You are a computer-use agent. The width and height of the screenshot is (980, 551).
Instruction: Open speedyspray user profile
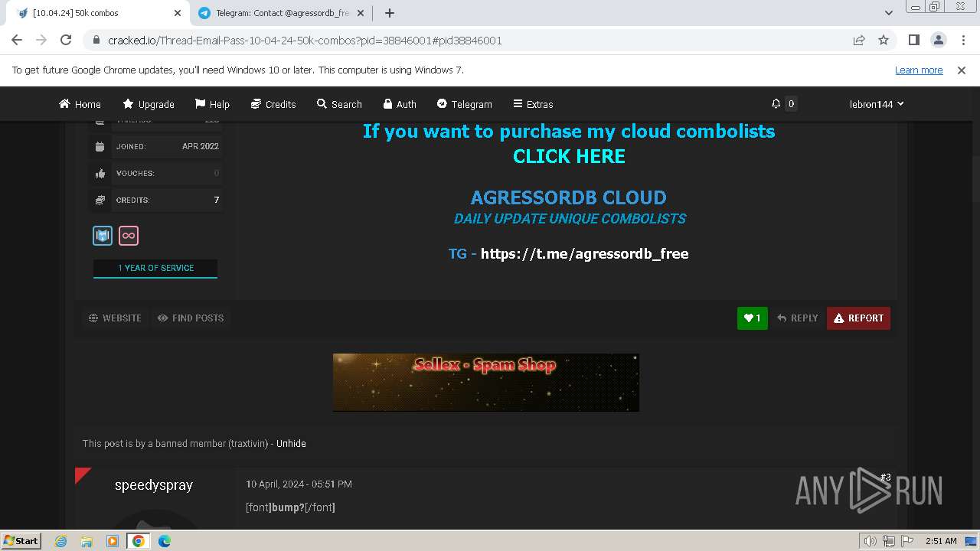point(154,485)
